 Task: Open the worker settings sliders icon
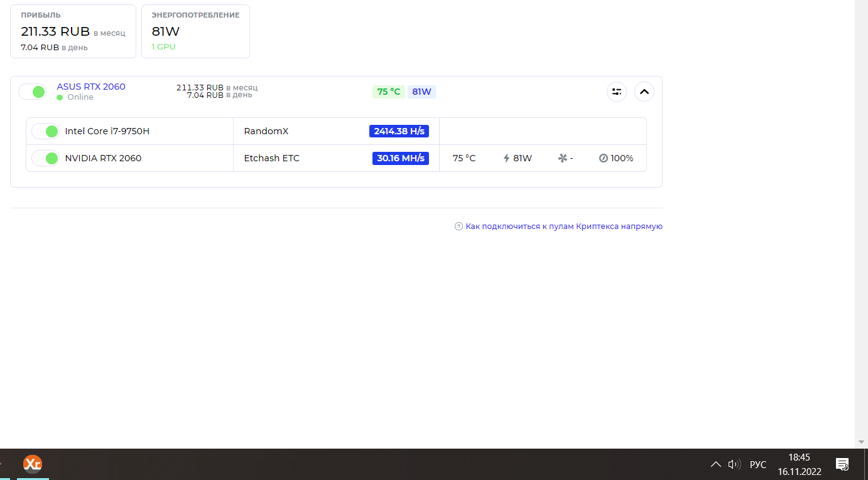616,92
